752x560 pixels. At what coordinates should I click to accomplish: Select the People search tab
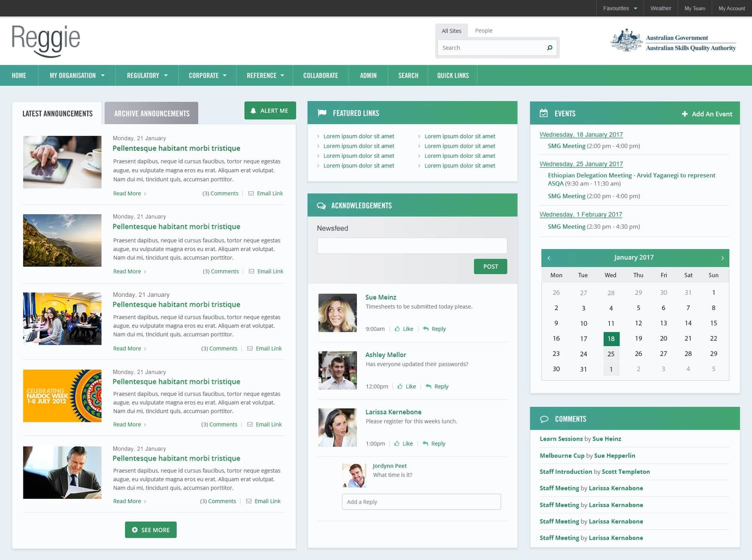tap(484, 31)
